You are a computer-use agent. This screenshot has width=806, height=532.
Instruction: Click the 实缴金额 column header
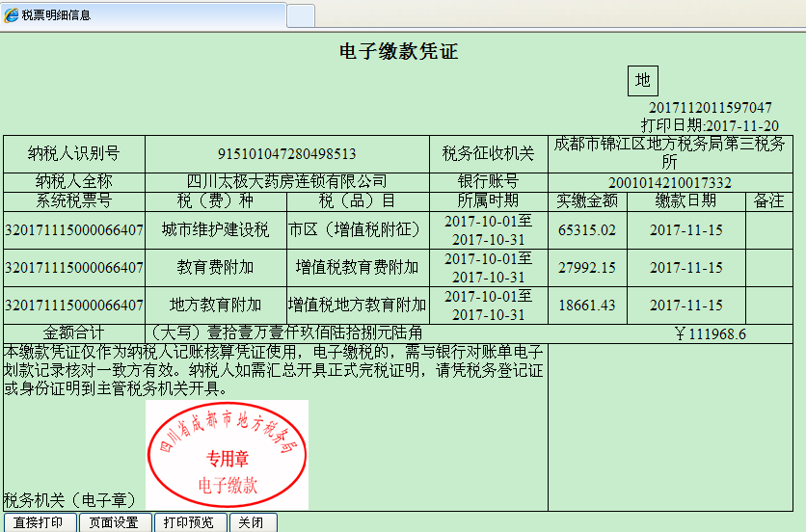[587, 201]
